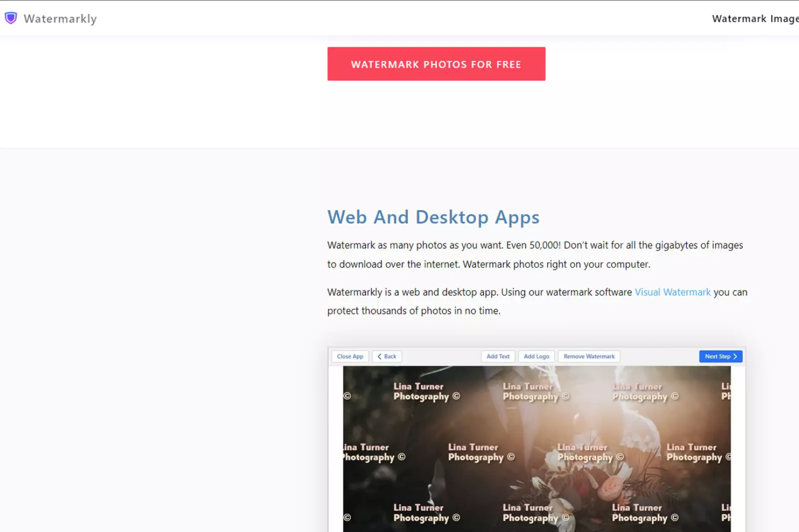Viewport: 799px width, 532px height.
Task: Select the Watermark Image navigation item
Action: (x=755, y=18)
